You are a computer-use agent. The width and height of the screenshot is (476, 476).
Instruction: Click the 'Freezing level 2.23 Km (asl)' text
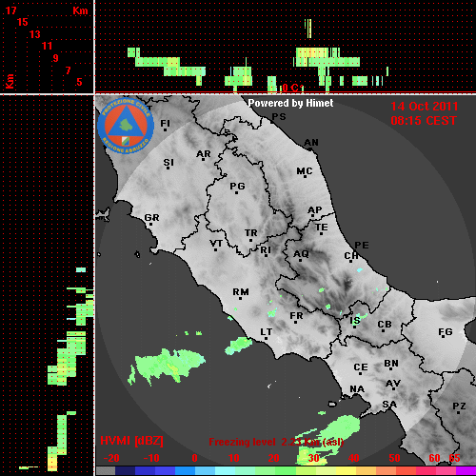pyautogui.click(x=276, y=442)
